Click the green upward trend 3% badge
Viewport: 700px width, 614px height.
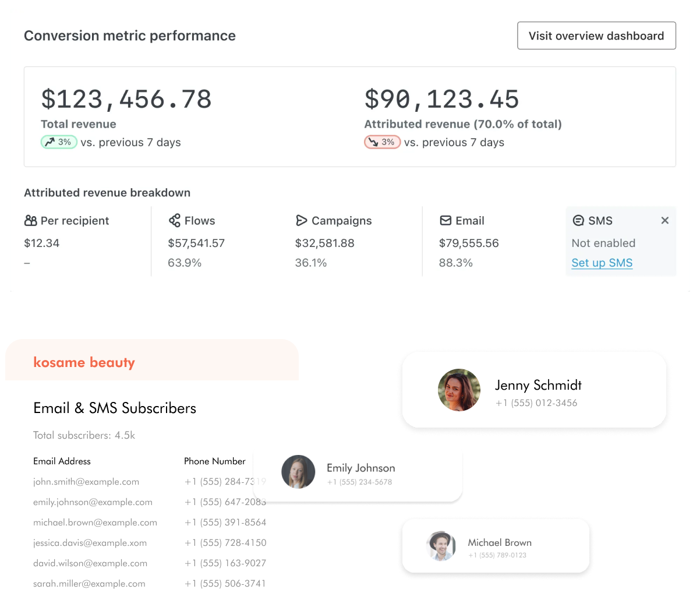pyautogui.click(x=59, y=142)
